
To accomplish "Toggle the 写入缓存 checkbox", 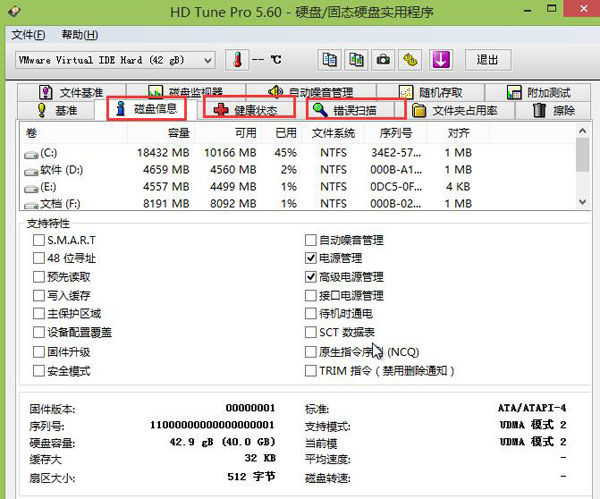I will (x=39, y=295).
